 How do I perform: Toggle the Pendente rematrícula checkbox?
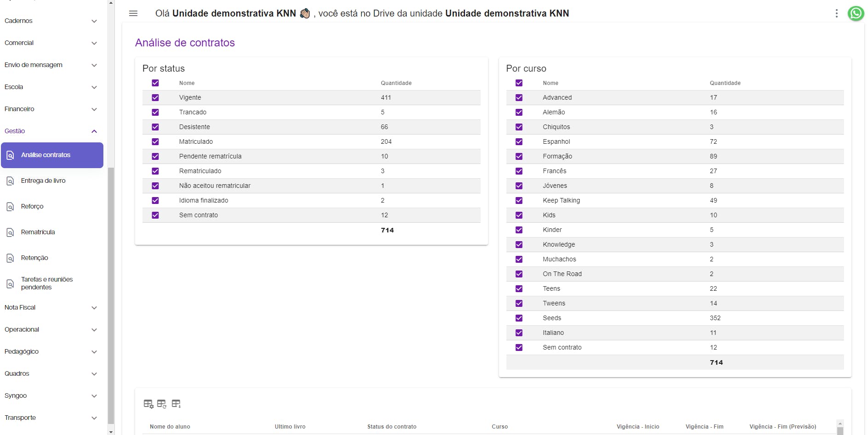coord(155,156)
